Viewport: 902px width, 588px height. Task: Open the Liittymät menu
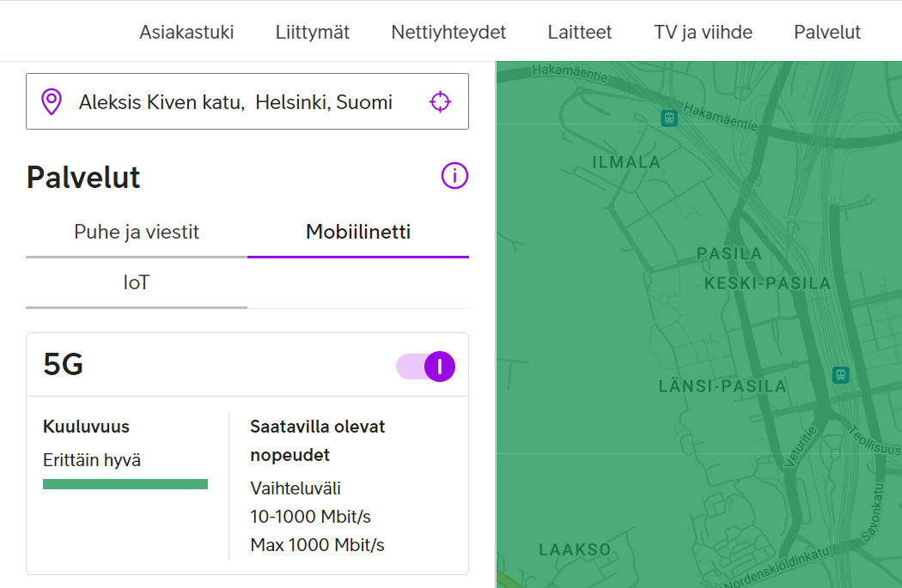pos(313,33)
